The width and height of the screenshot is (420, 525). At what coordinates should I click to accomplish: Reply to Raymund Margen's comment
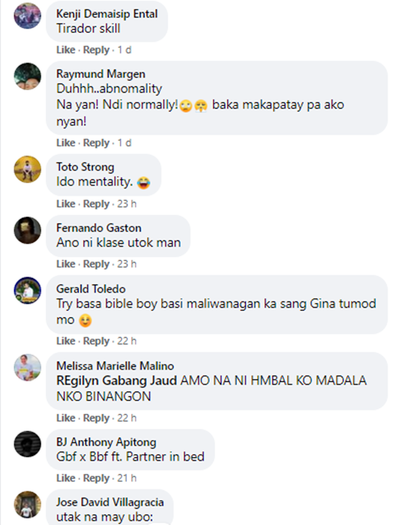click(96, 143)
